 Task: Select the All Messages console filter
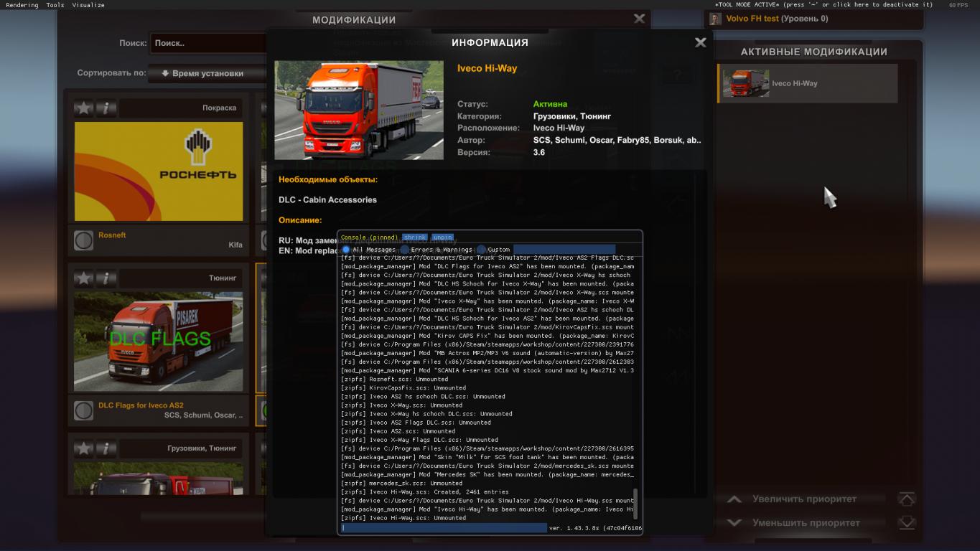tap(346, 250)
